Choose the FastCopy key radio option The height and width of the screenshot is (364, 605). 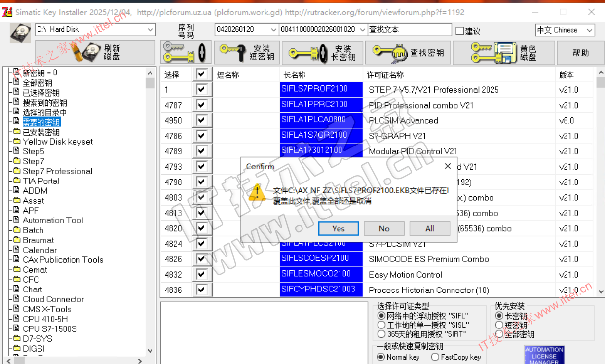tap(435, 357)
